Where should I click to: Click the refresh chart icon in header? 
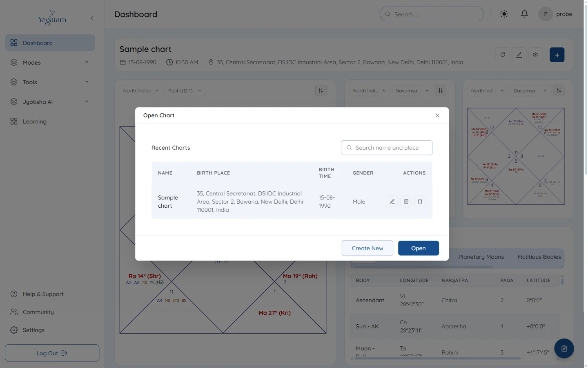503,55
